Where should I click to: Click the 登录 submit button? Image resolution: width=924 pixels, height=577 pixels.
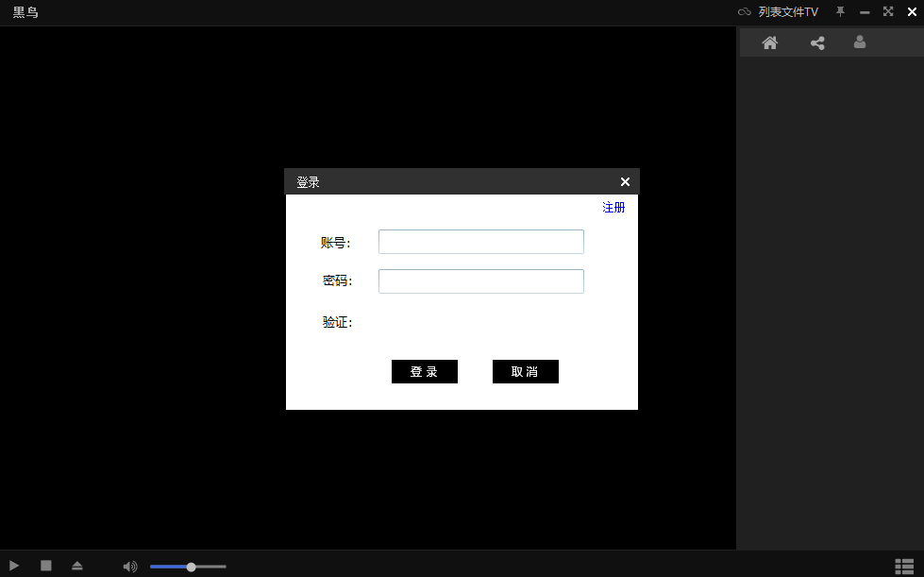click(x=425, y=371)
